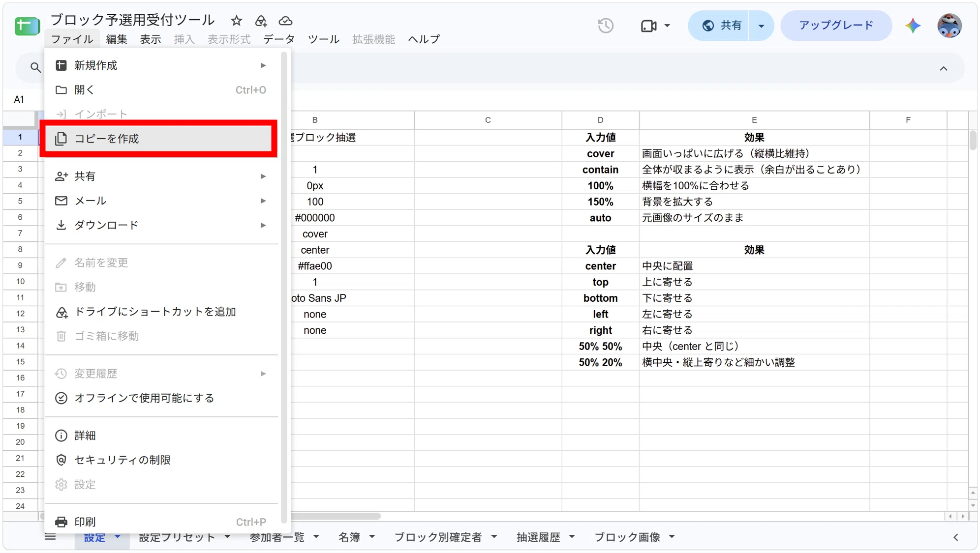Image resolution: width=980 pixels, height=553 pixels.
Task: Expand the meeting camera dropdown arrow
Action: click(x=667, y=26)
